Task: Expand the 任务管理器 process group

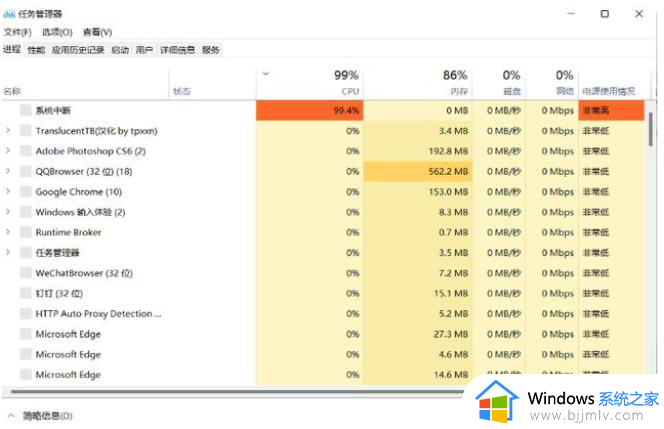Action: click(x=8, y=252)
